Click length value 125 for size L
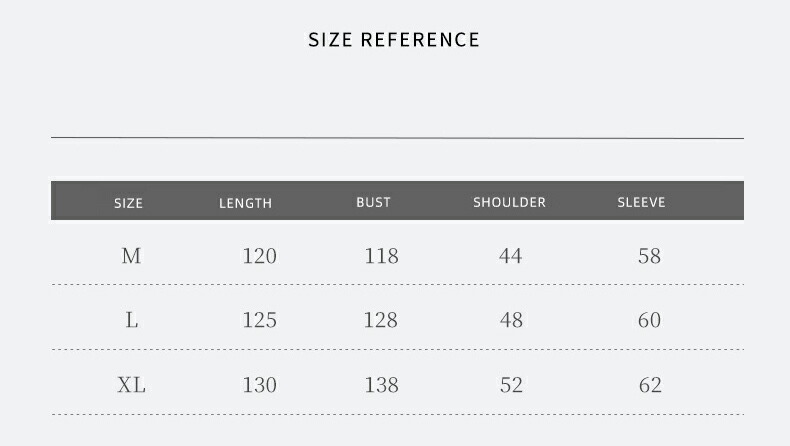790x446 pixels. point(259,320)
